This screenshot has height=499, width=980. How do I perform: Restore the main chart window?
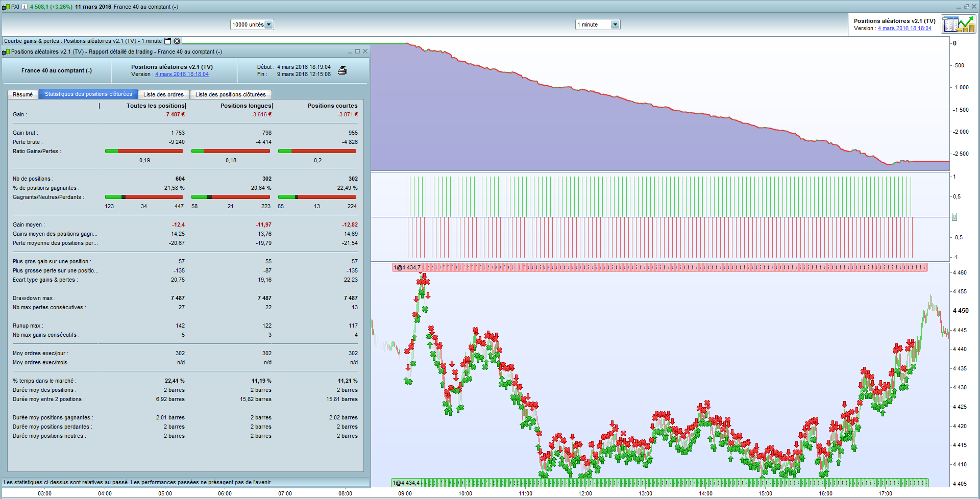click(x=966, y=7)
